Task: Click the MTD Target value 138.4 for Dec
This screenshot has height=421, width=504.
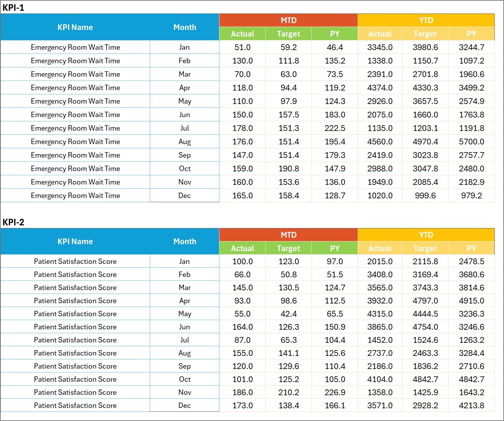Action: [288, 405]
